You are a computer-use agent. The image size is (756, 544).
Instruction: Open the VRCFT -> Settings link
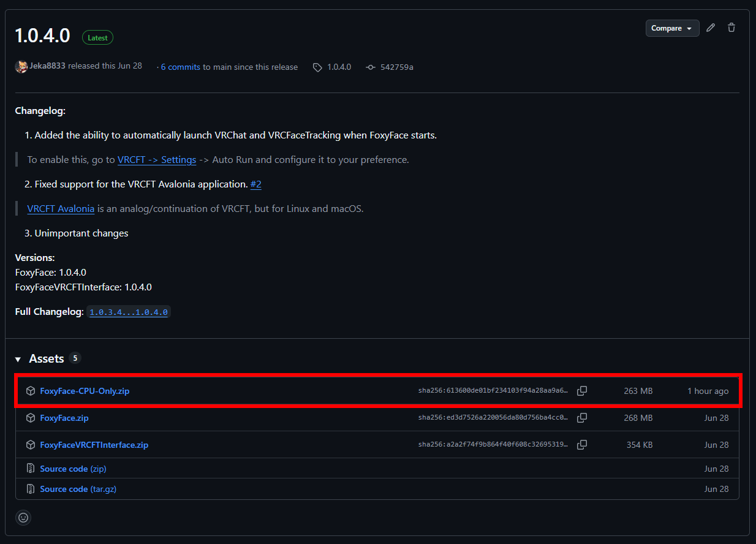(x=157, y=160)
